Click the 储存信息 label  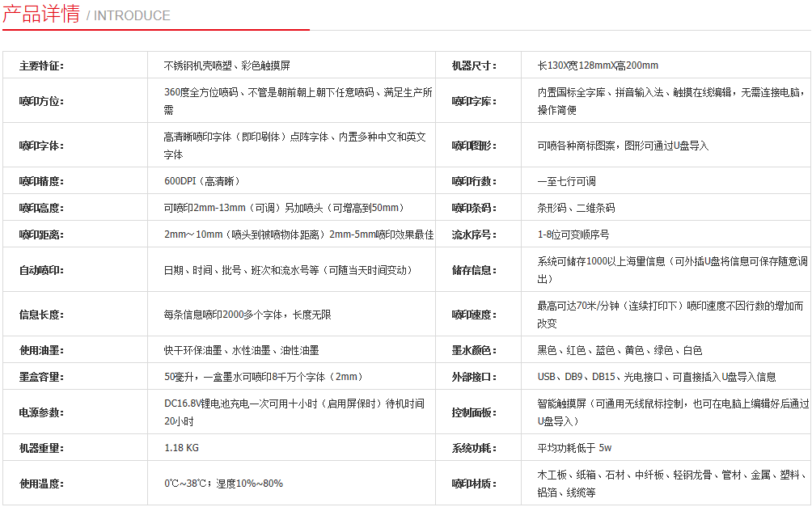[x=474, y=270]
